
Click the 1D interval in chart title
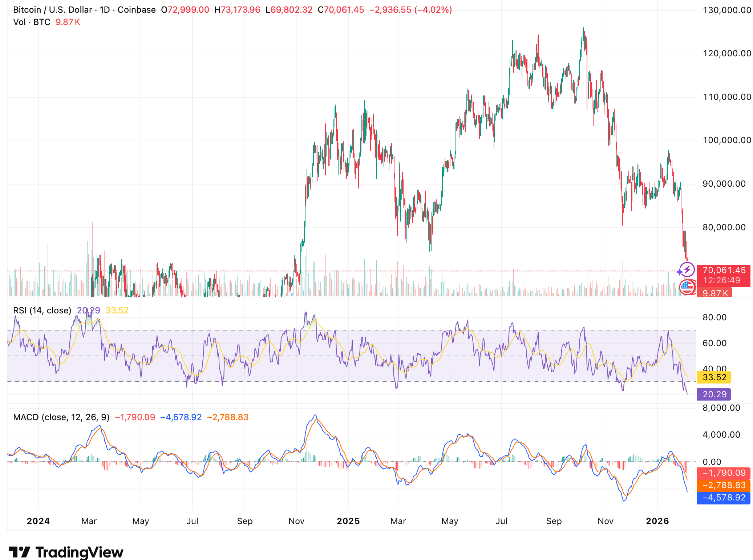(x=105, y=10)
